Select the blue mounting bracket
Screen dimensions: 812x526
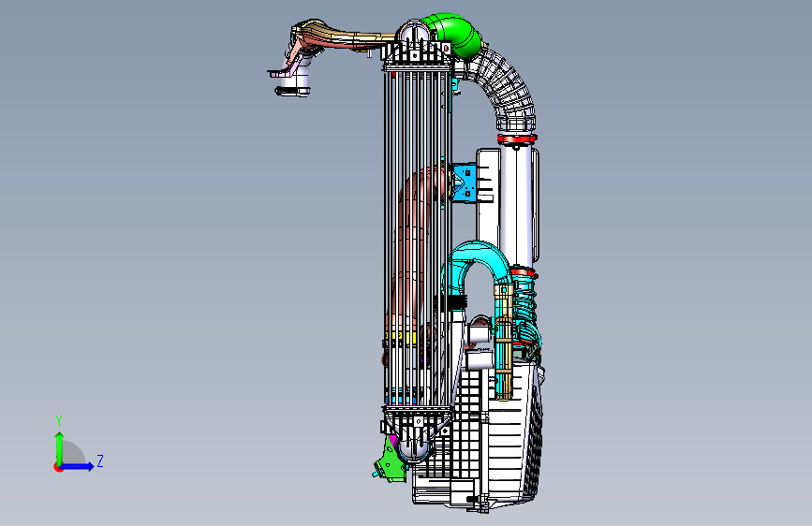coord(465,182)
